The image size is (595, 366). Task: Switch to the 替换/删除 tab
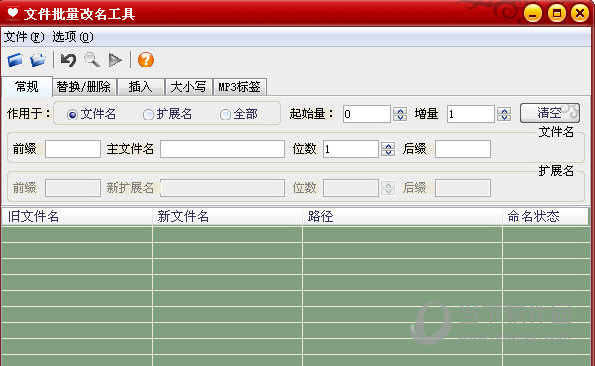pyautogui.click(x=84, y=87)
